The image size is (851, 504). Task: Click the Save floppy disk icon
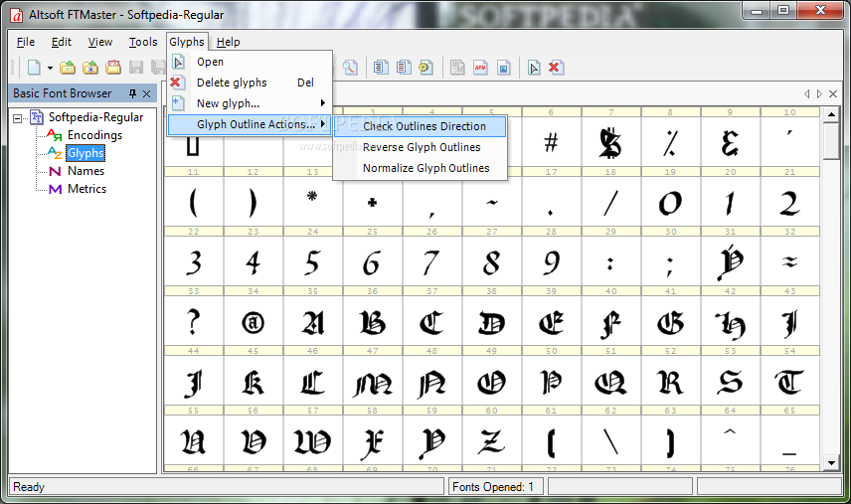point(135,68)
